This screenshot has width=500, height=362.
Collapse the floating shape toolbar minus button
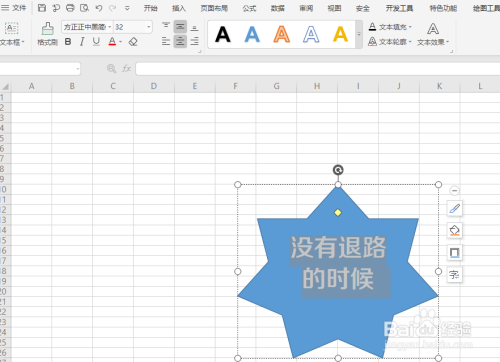(x=454, y=190)
